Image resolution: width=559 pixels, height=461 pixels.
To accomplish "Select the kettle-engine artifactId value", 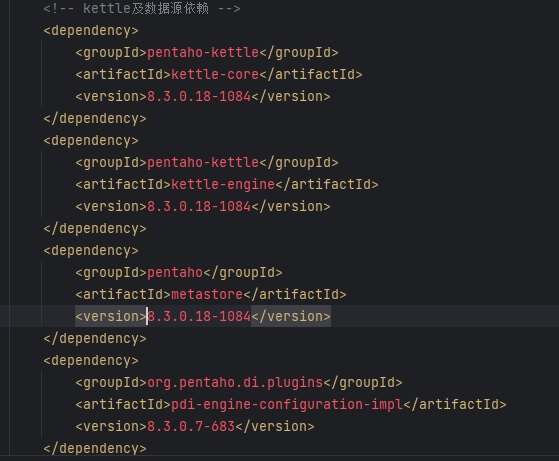I will [223, 184].
